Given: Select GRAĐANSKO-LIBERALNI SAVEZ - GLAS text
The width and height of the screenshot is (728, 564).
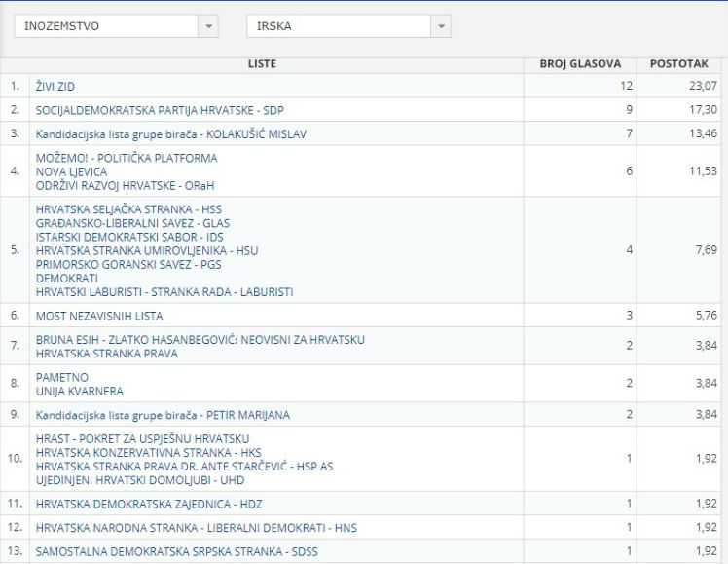Looking at the screenshot, I should click(132, 223).
